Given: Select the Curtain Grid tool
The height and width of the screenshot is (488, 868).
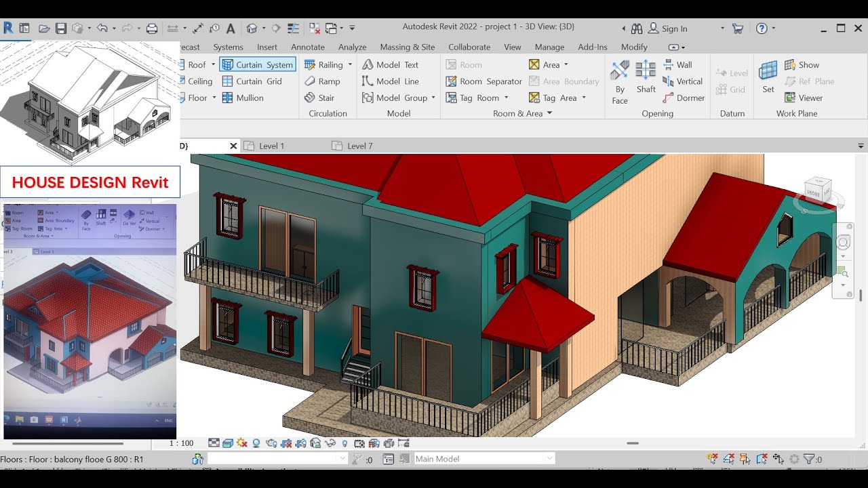Looking at the screenshot, I should click(x=252, y=81).
